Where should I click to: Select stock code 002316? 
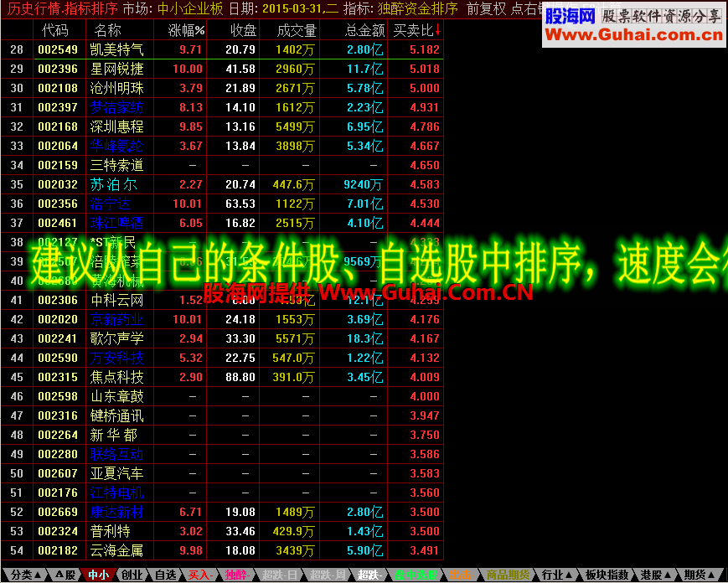coord(58,416)
